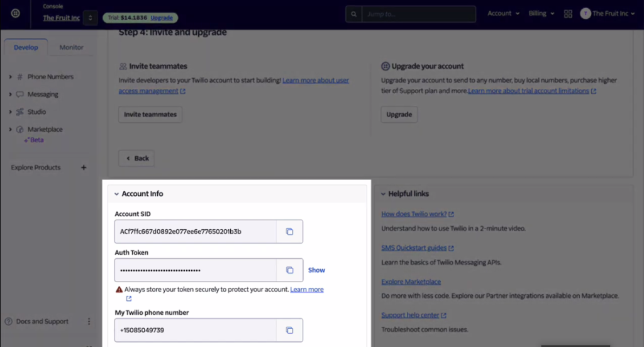Switch to the Monitor tab

pyautogui.click(x=71, y=47)
